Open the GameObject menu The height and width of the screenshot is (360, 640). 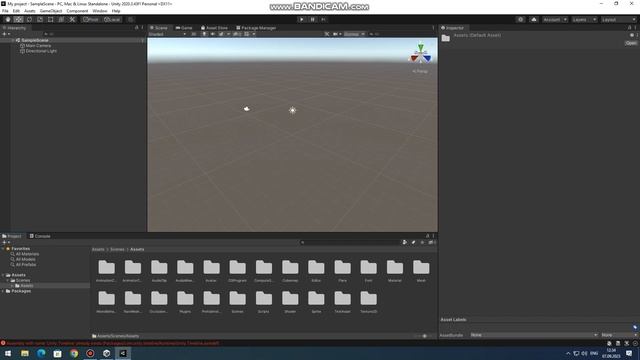point(51,11)
